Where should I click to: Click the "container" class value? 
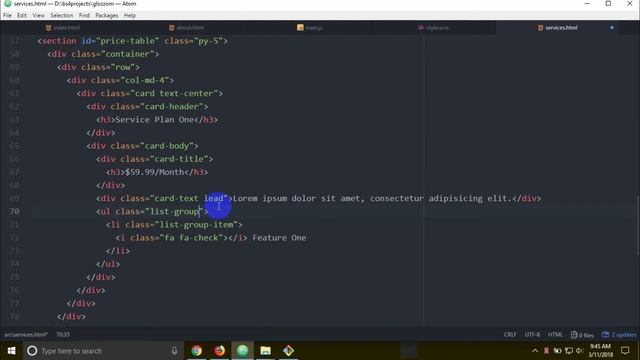(128, 54)
